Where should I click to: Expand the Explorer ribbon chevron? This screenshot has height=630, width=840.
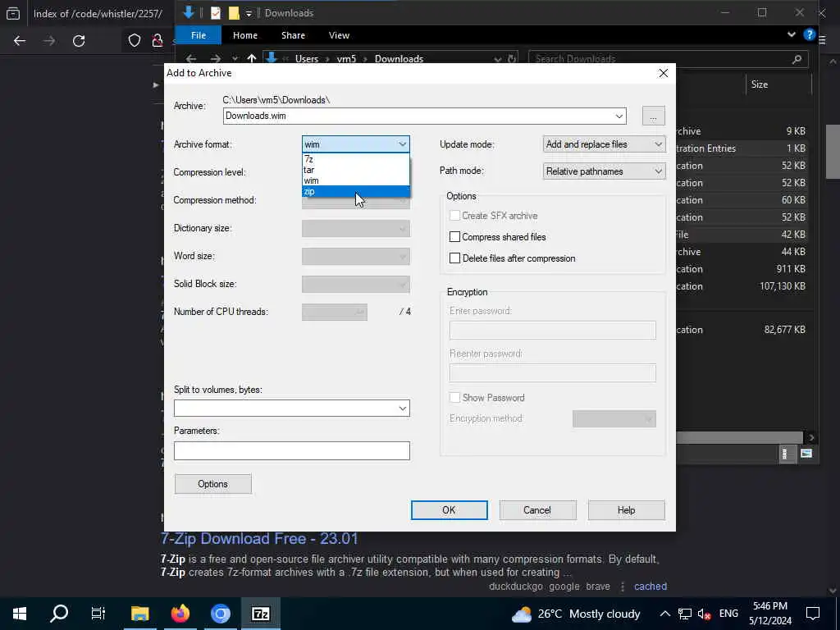(792, 34)
